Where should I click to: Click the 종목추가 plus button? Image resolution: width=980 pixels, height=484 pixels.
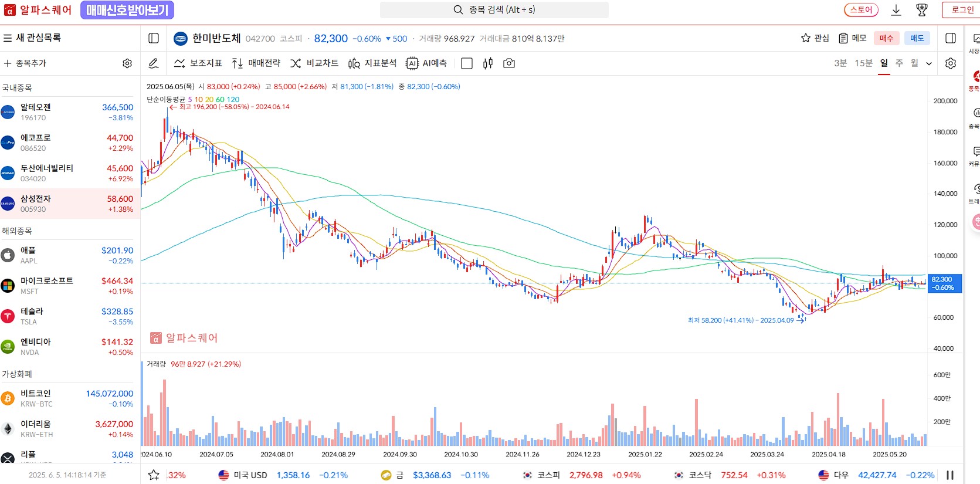tap(25, 63)
